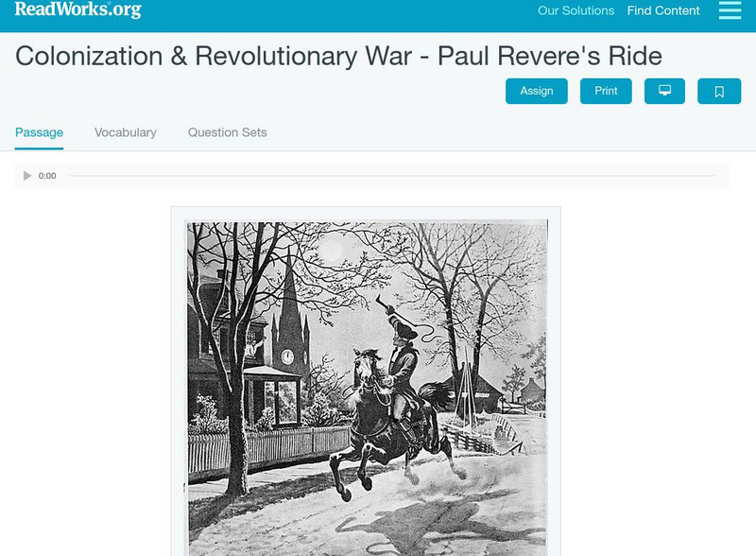The width and height of the screenshot is (756, 556).
Task: Click the Print button
Action: 606,91
